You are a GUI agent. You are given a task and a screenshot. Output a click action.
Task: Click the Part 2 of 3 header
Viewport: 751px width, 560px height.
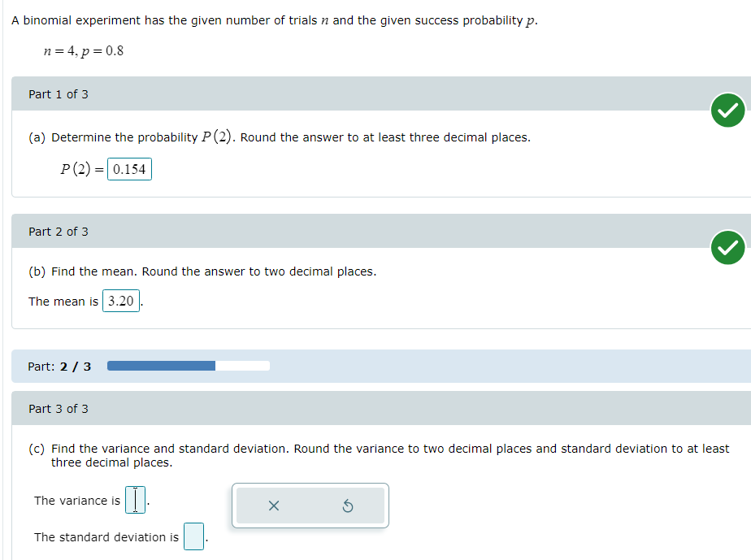[x=58, y=231]
